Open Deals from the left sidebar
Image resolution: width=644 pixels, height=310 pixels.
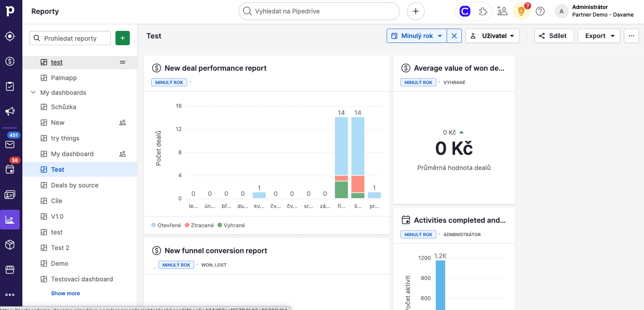coord(10,61)
